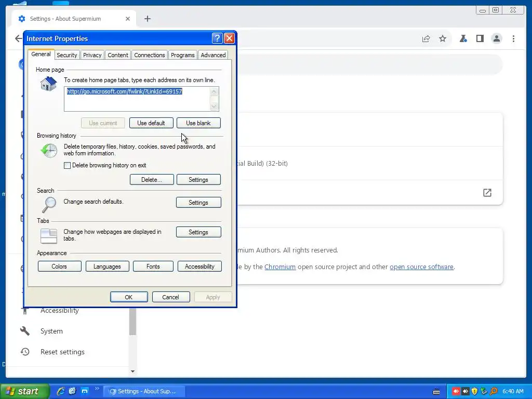Click the Use blank button

pyautogui.click(x=198, y=123)
